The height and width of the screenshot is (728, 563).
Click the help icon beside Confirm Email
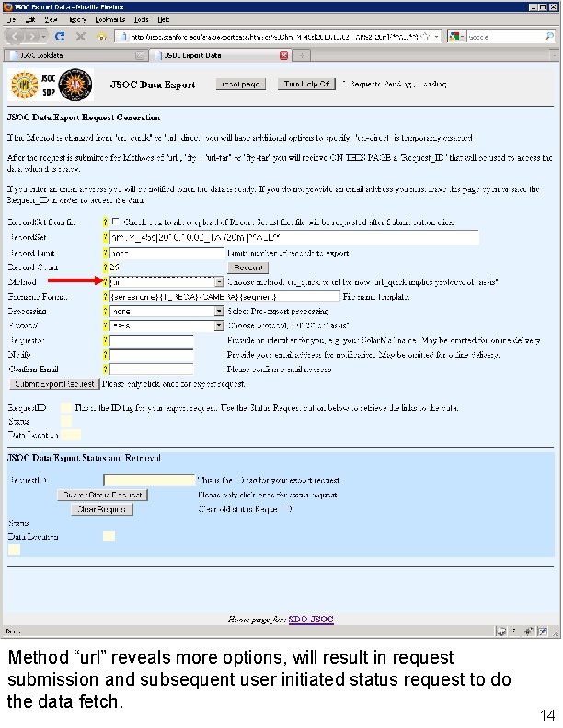[105, 370]
